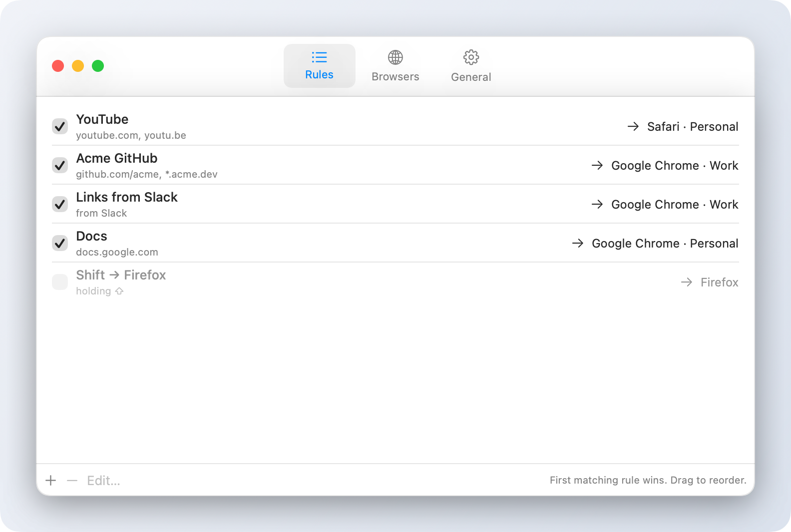Click the globe icon above Browsers
The image size is (791, 532).
pyautogui.click(x=395, y=57)
